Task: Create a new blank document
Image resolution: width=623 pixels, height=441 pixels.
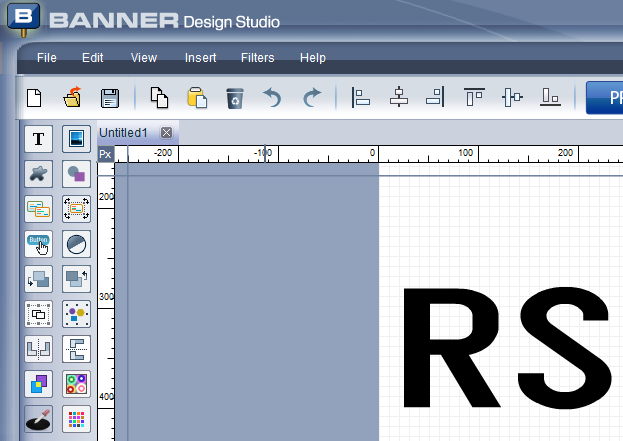Action: (34, 98)
